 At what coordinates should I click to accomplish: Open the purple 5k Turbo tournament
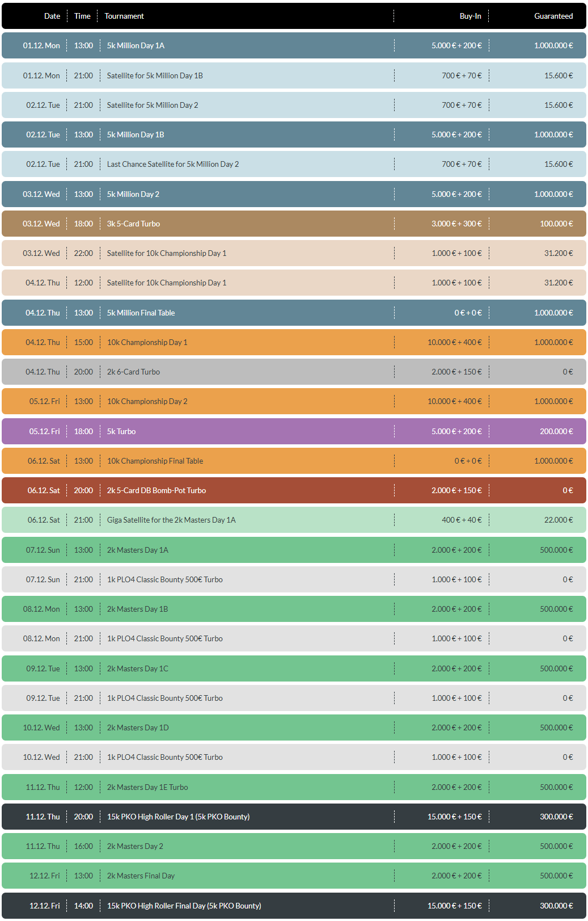point(121,431)
